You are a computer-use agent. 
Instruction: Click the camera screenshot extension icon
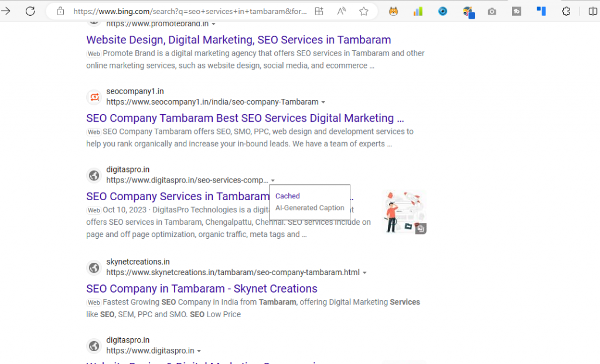492,12
